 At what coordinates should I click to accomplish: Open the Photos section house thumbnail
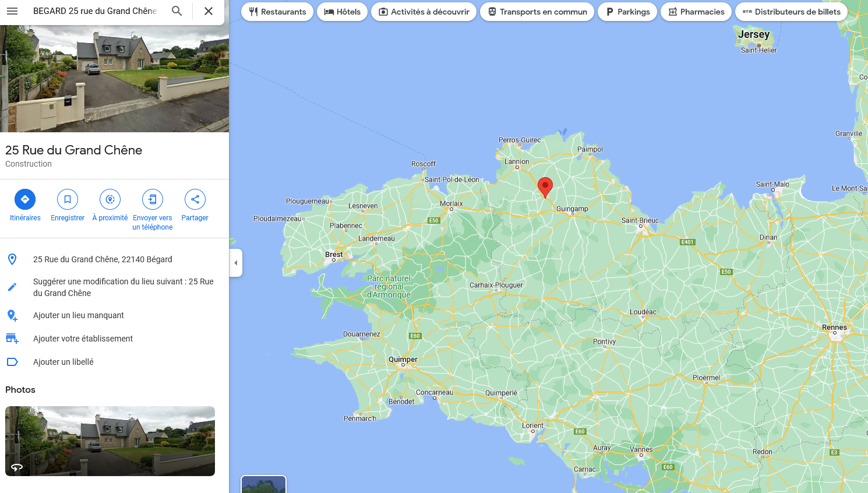(110, 441)
